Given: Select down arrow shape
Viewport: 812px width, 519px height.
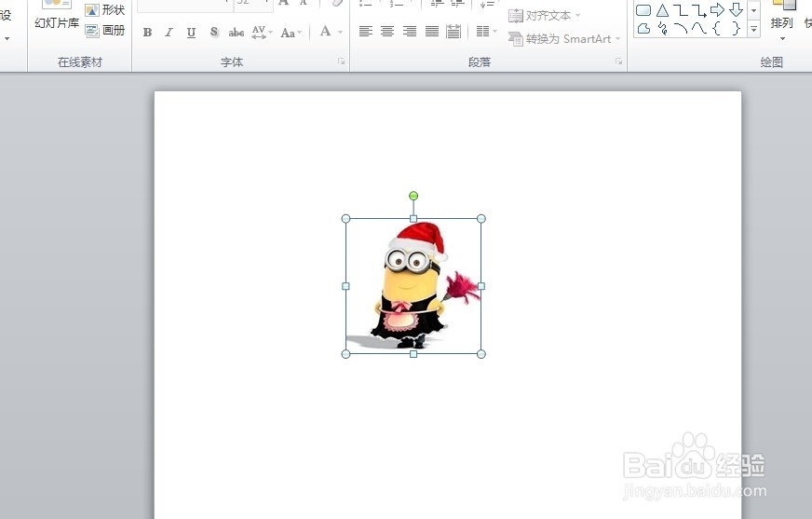Looking at the screenshot, I should pyautogui.click(x=736, y=10).
